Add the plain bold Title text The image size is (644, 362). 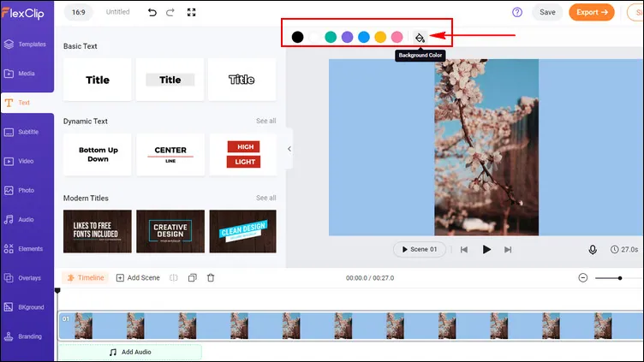pyautogui.click(x=98, y=80)
